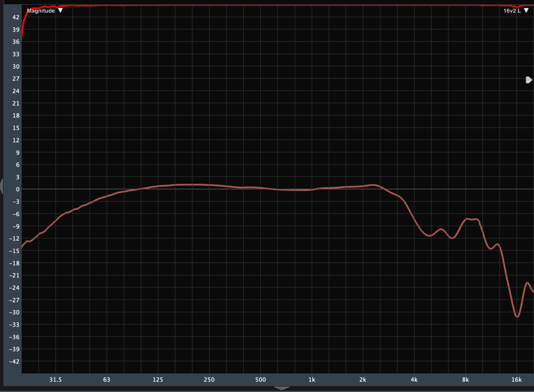Click the -30 dB label on magnitude axis
The image size is (534, 392).
(x=14, y=312)
